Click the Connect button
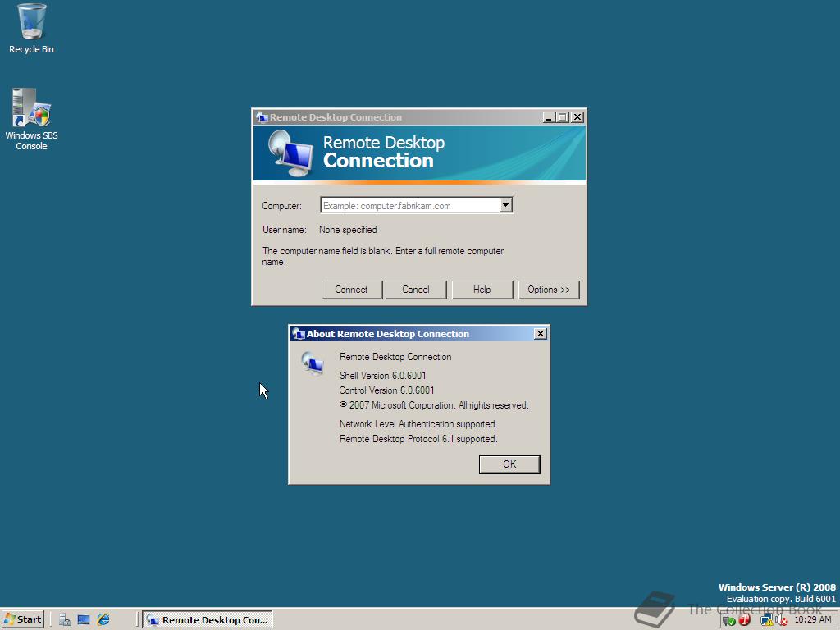Screen dimensions: 840x630 point(351,290)
